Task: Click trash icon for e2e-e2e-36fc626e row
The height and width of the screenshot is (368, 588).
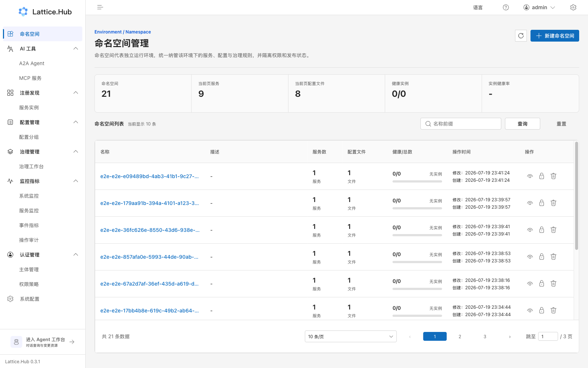Action: [553, 230]
